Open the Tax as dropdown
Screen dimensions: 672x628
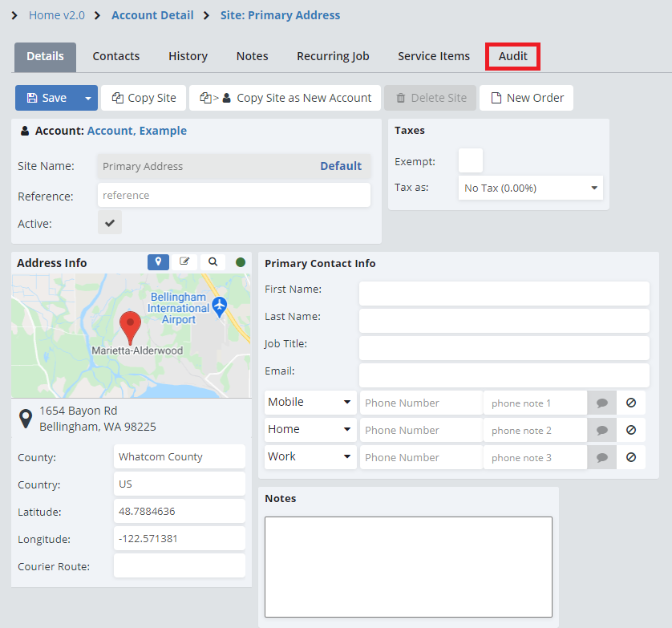530,188
